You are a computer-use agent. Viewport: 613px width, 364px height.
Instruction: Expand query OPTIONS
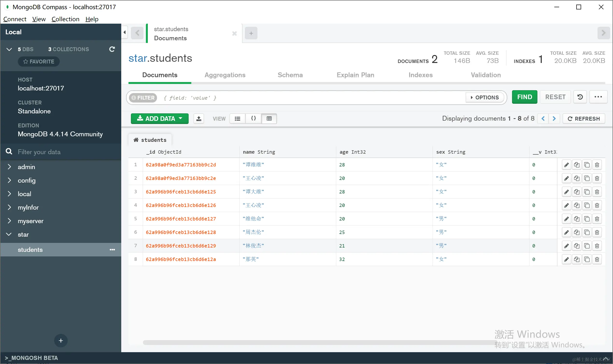485,97
